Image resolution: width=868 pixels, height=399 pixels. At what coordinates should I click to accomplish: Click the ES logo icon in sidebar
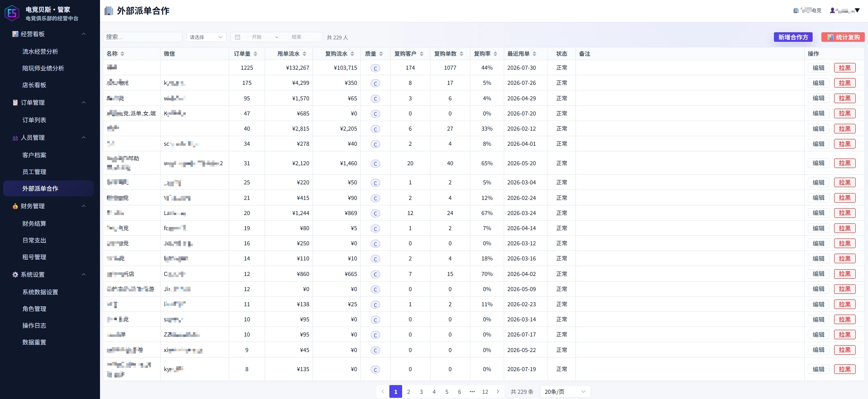12,13
